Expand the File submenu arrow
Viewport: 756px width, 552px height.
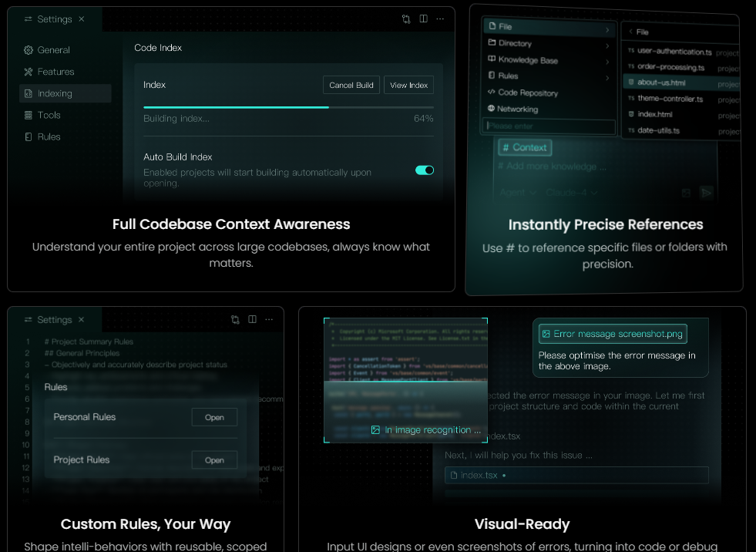point(607,28)
